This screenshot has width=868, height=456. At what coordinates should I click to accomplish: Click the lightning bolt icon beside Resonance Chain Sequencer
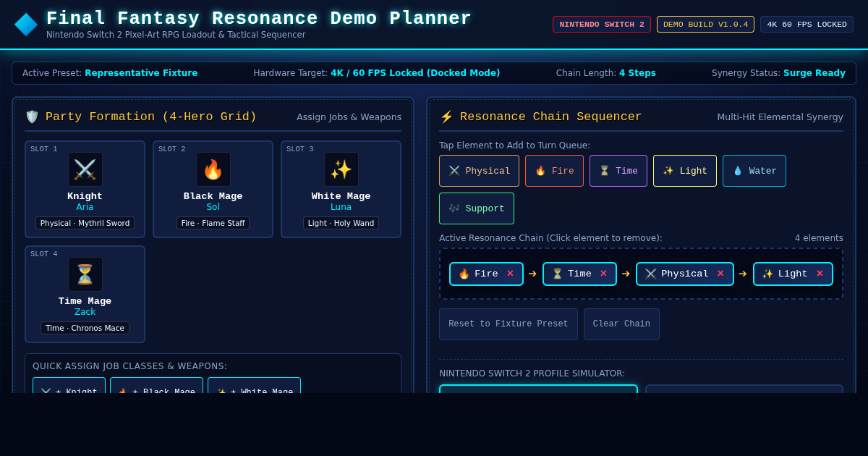tap(446, 117)
